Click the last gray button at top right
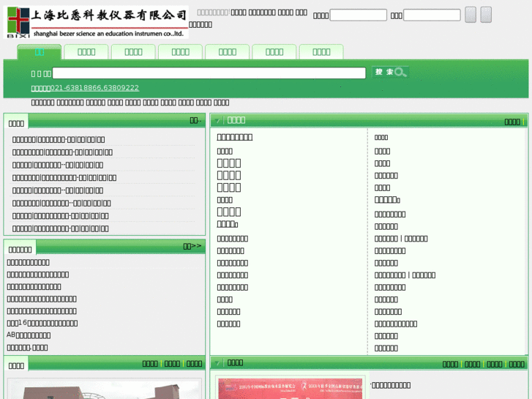The height and width of the screenshot is (399, 532). click(x=486, y=15)
